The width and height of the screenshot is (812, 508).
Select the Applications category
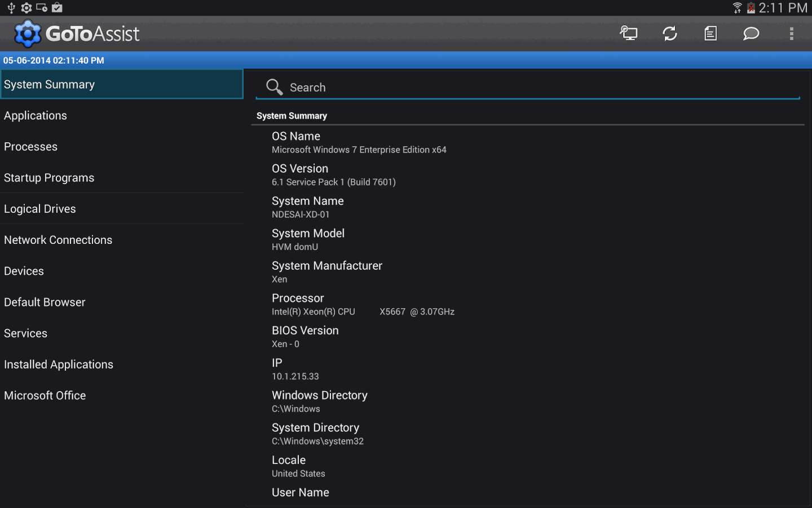[x=36, y=115]
